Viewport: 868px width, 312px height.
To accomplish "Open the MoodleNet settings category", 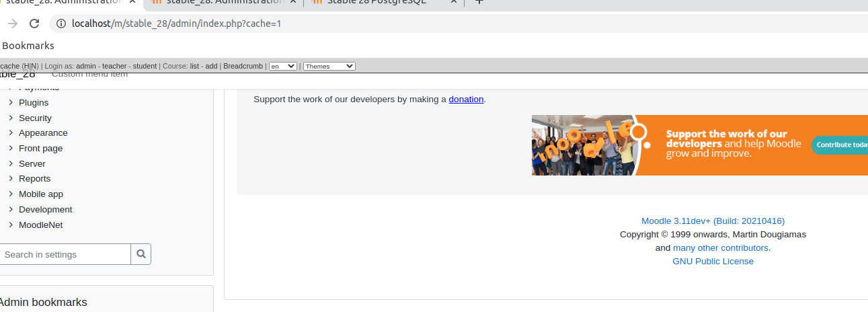I will (40, 225).
